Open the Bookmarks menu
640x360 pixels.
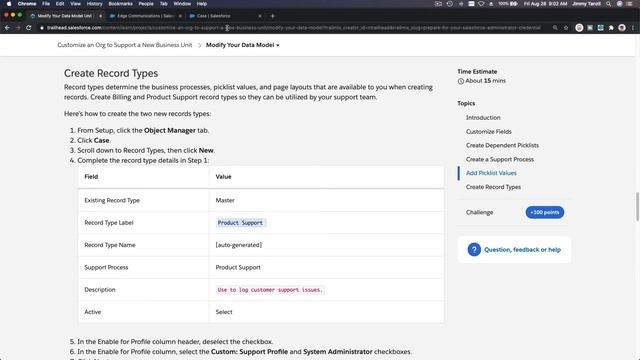point(120,4)
